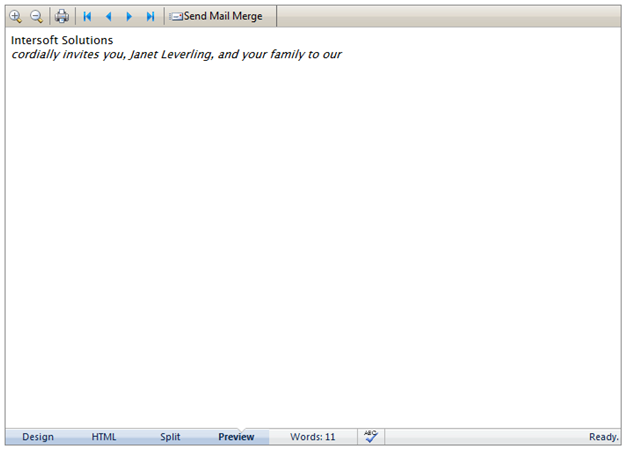Click the name Janet Leverling in the invitation

172,54
